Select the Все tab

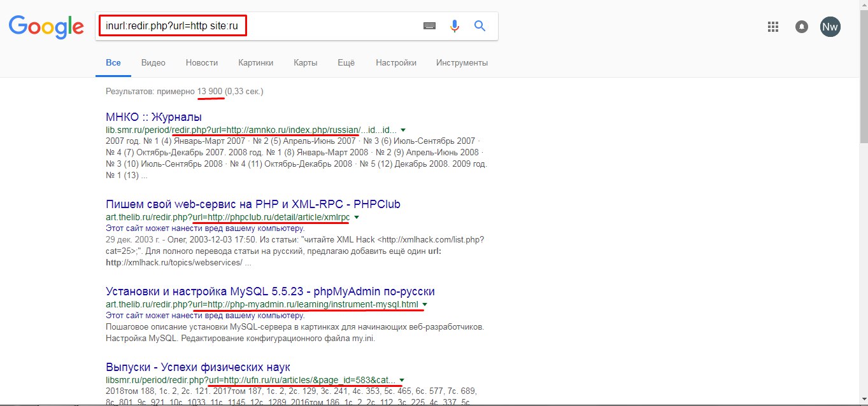(x=113, y=63)
